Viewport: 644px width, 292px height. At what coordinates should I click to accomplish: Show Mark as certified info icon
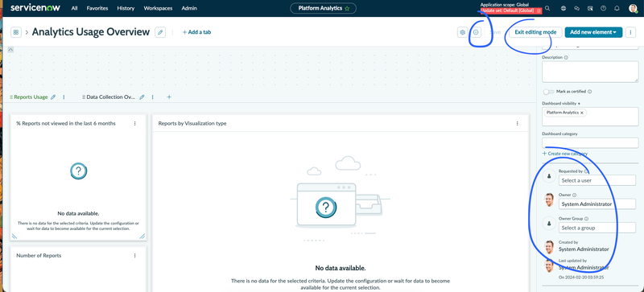click(x=590, y=92)
